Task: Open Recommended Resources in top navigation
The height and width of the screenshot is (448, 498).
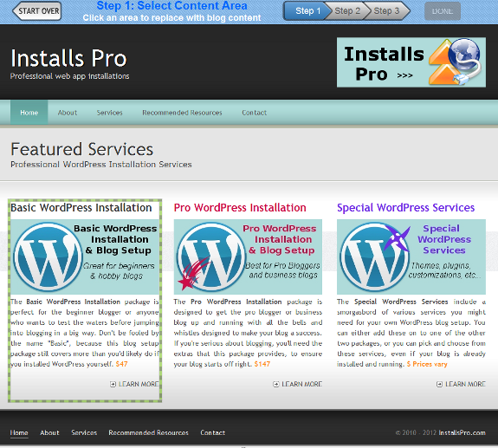Action: tap(182, 113)
